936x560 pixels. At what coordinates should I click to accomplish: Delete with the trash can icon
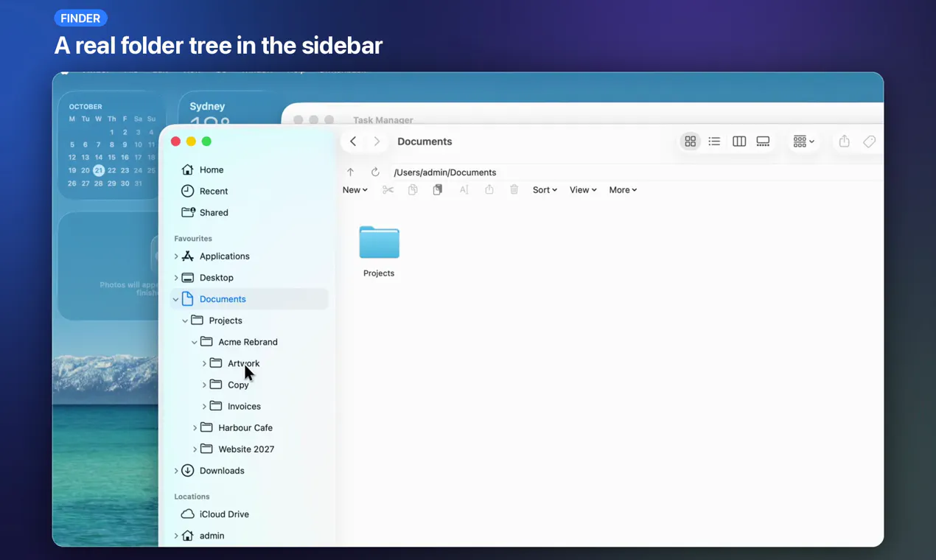[x=514, y=190]
